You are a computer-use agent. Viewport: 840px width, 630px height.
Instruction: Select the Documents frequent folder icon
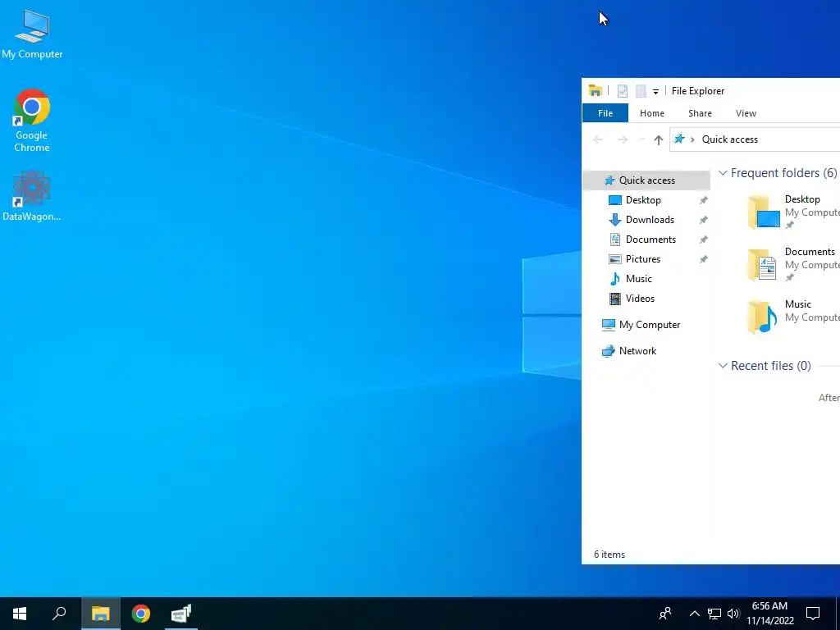click(x=763, y=265)
